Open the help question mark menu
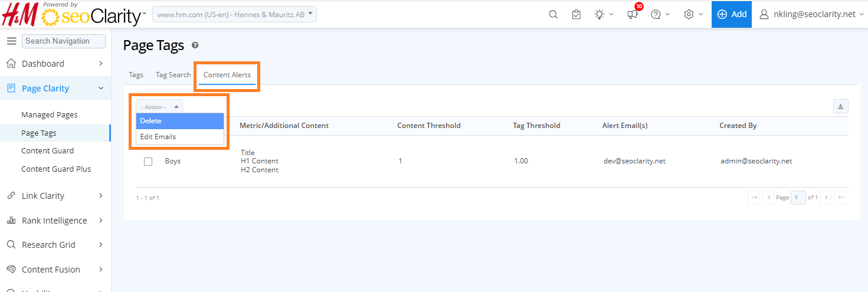The height and width of the screenshot is (292, 868). (656, 15)
